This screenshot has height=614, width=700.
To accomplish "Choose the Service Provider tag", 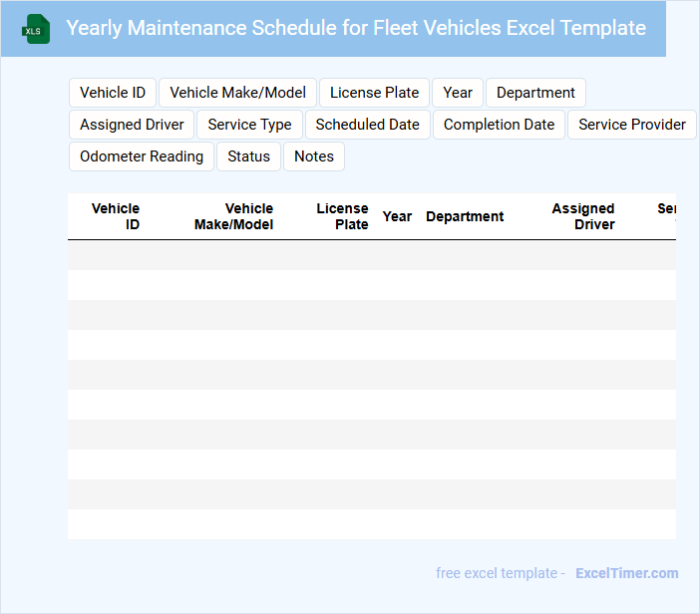I will coord(632,125).
